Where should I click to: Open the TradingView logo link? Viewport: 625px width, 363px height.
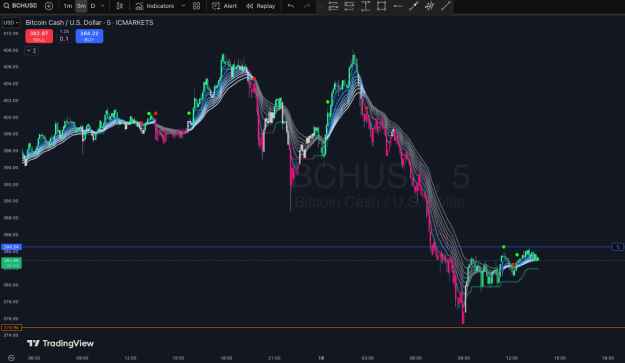click(x=60, y=343)
